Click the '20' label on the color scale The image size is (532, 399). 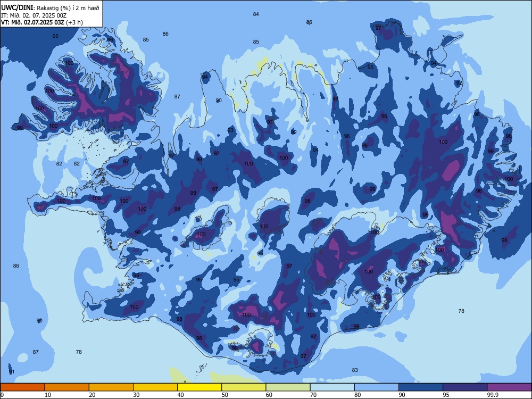click(92, 395)
